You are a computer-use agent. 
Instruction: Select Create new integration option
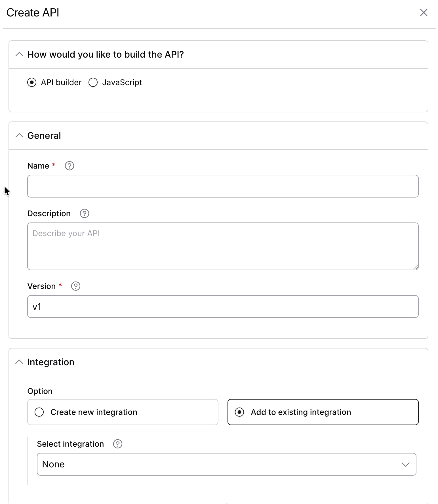[123, 412]
